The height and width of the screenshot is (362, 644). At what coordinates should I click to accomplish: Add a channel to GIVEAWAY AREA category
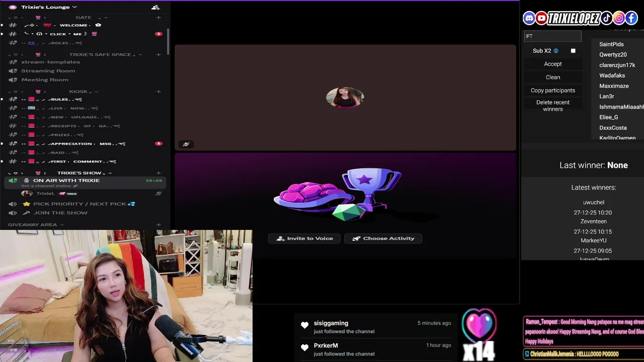pos(158,225)
